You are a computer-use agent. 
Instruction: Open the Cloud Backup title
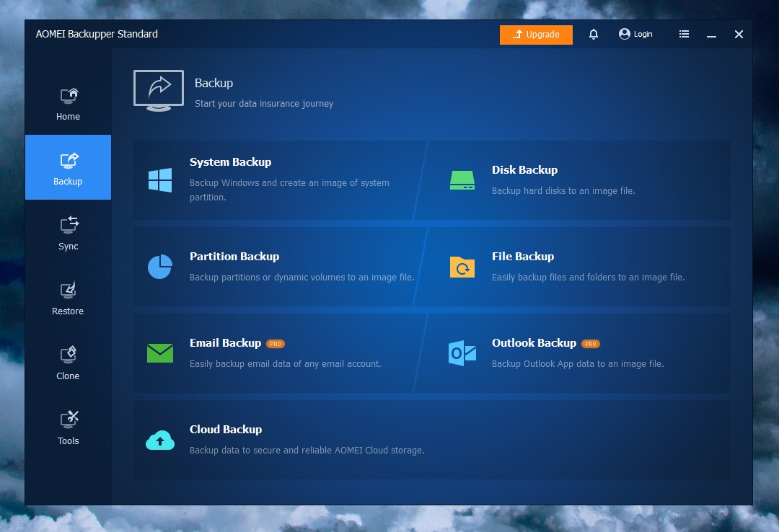coord(226,429)
